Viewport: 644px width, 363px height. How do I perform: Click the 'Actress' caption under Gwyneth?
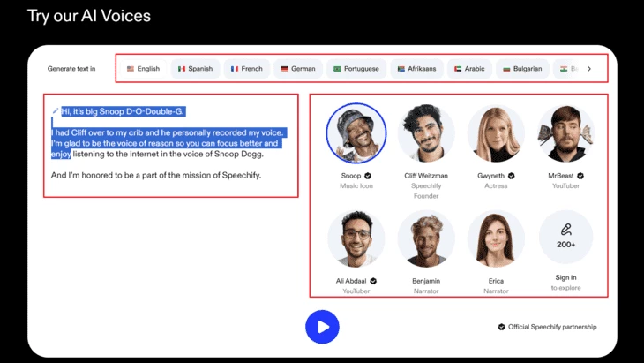point(496,185)
